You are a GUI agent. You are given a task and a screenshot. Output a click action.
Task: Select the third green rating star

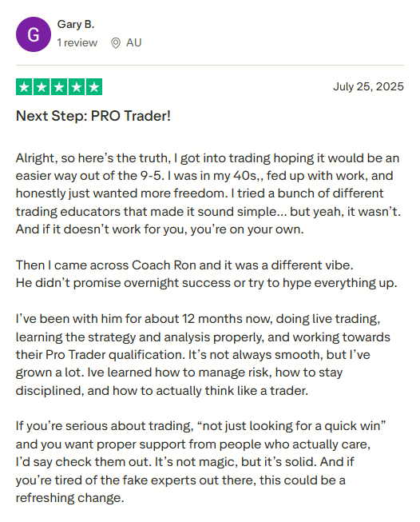59,87
